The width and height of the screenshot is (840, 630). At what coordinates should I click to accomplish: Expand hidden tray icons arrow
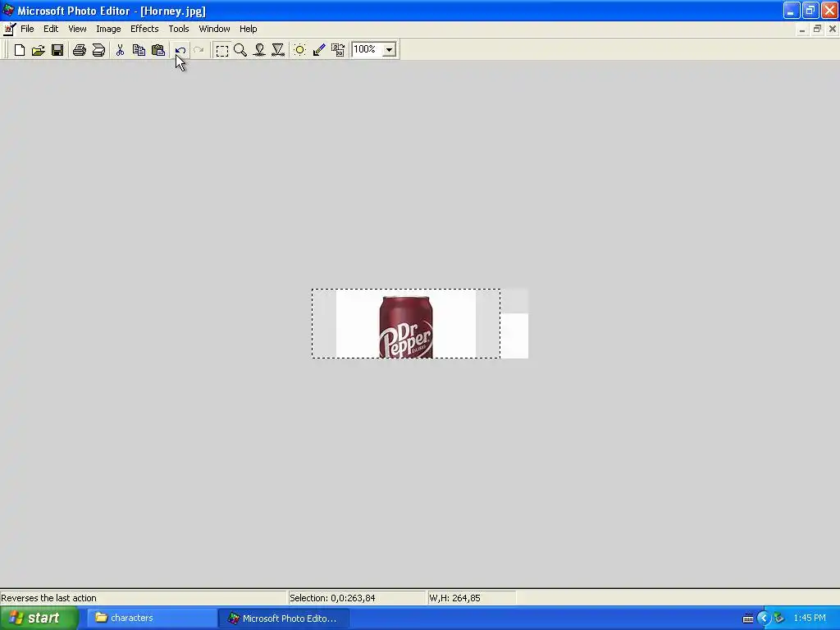click(764, 619)
